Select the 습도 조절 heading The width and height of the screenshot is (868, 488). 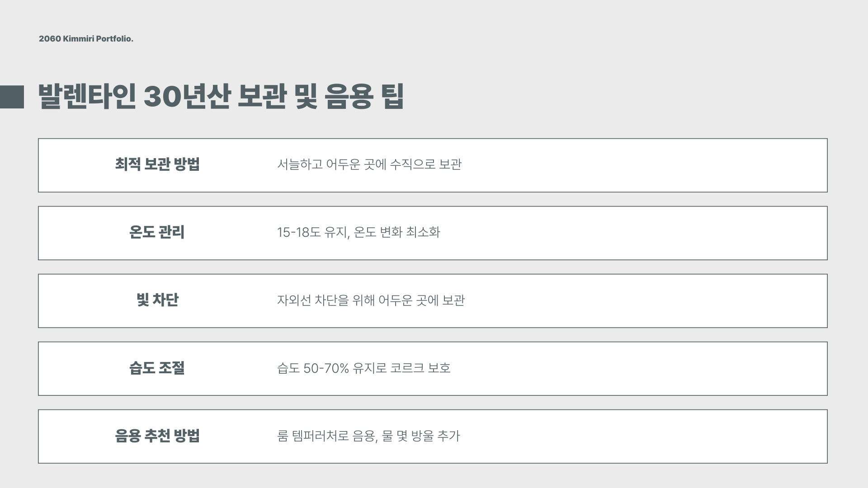[157, 368]
